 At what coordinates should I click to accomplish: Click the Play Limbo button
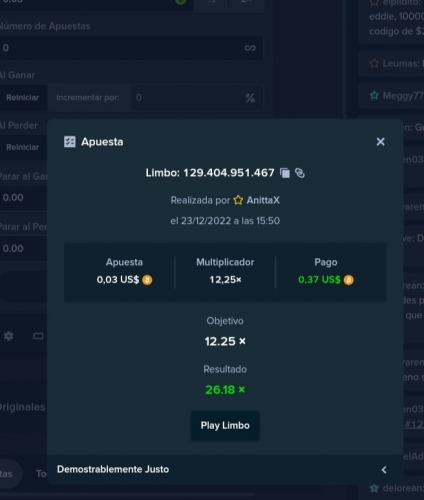[x=225, y=425]
